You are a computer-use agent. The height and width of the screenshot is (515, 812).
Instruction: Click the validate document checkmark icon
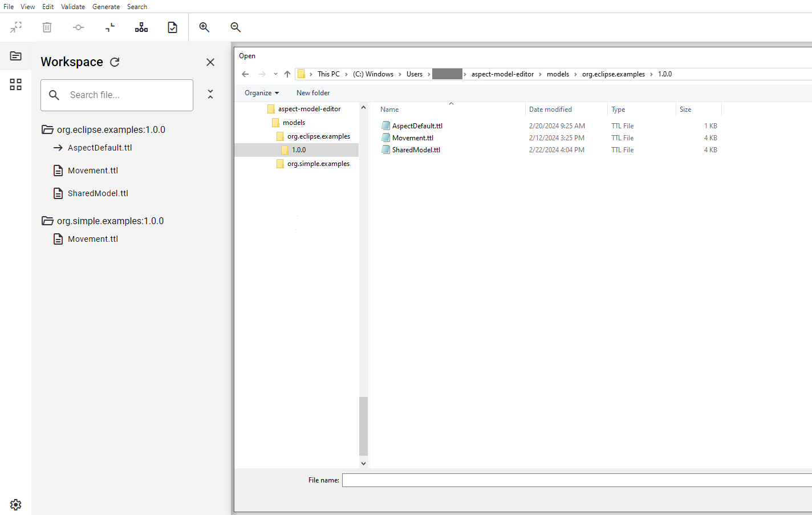[172, 27]
